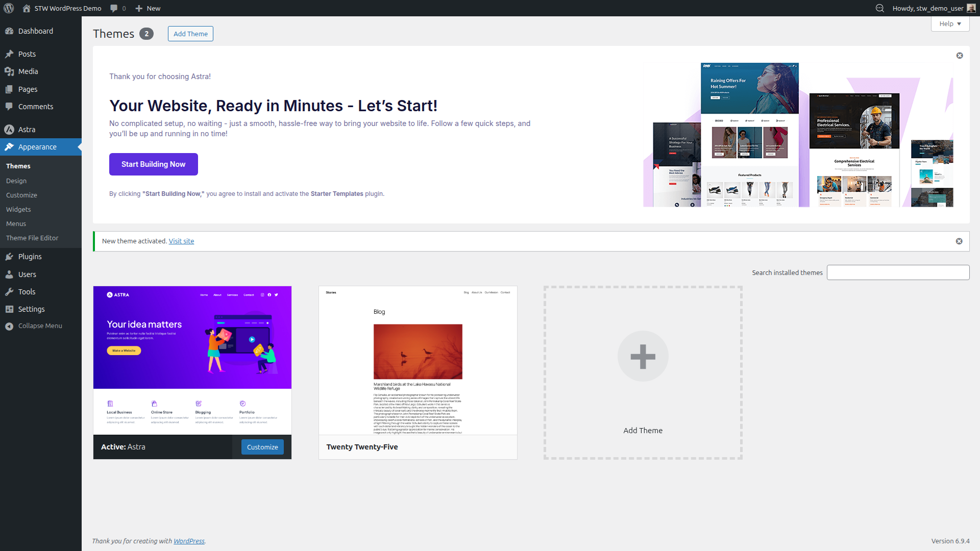
Task: Click the Plugins plug icon
Action: point(9,257)
